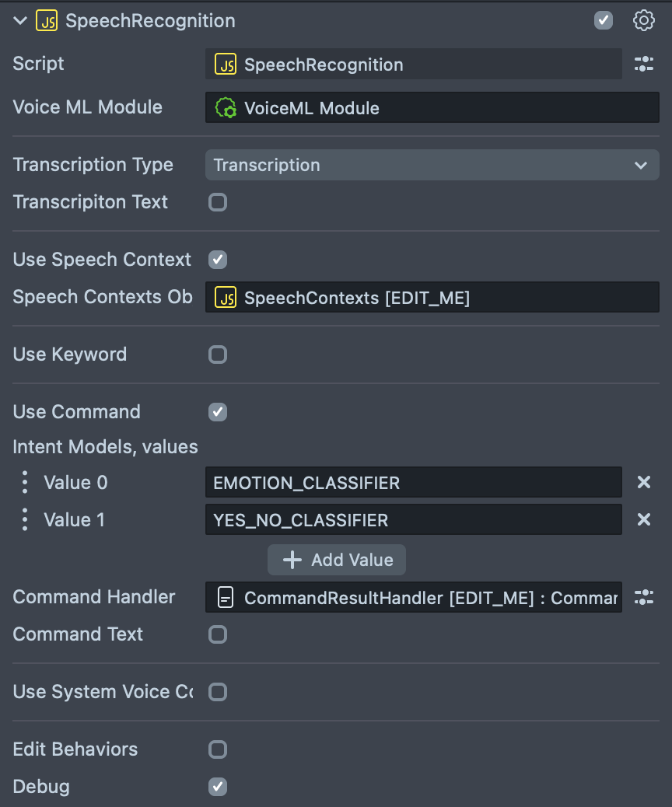Click the Add Value button
Image resolution: width=672 pixels, height=807 pixels.
(337, 561)
